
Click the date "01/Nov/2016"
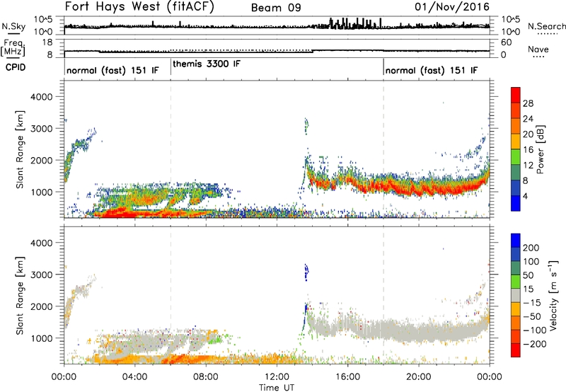[x=452, y=6]
